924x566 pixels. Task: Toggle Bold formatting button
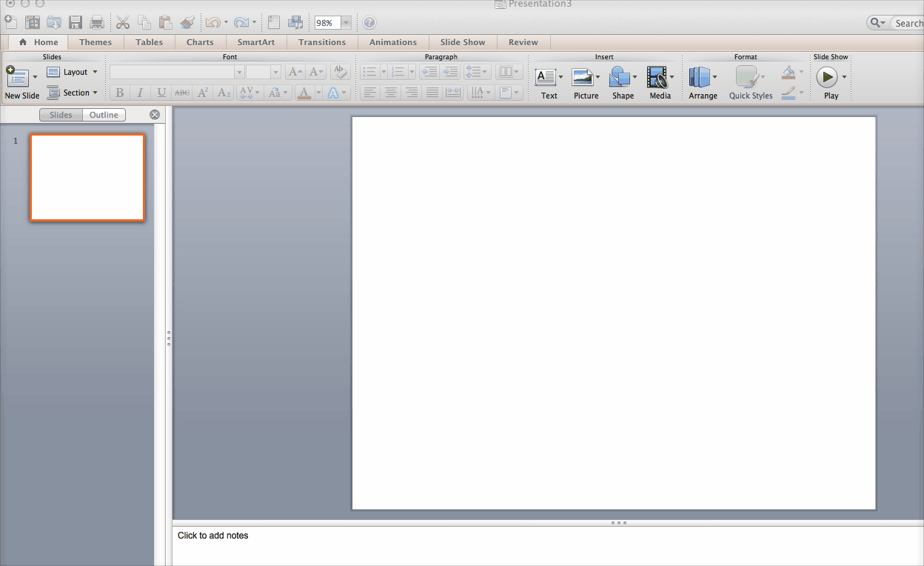click(119, 93)
